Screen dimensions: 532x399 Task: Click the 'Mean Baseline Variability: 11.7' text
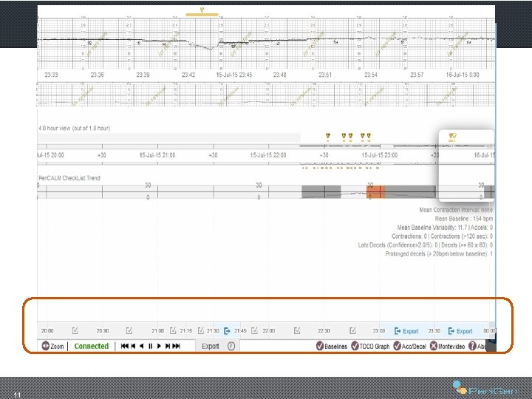pos(432,228)
